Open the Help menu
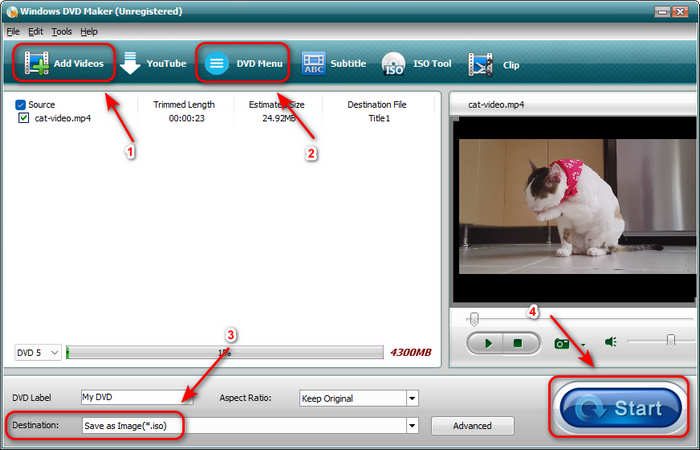Screen dimensions: 700x450 click(89, 32)
